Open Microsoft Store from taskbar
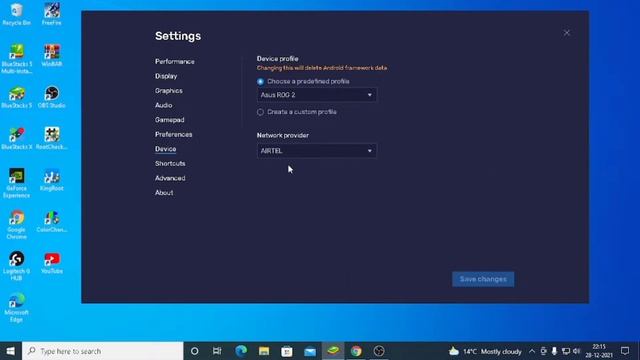640x360 pixels. pos(287,351)
